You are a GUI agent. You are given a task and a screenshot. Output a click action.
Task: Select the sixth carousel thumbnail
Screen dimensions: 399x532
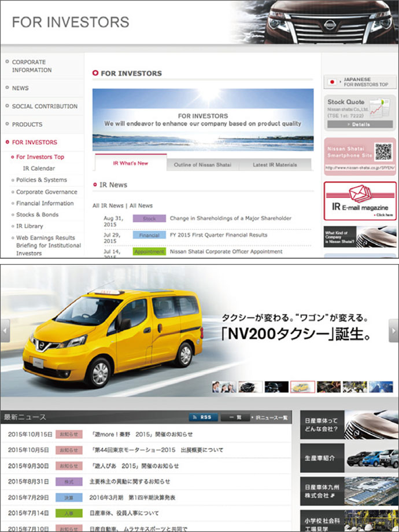pyautogui.click(x=355, y=387)
